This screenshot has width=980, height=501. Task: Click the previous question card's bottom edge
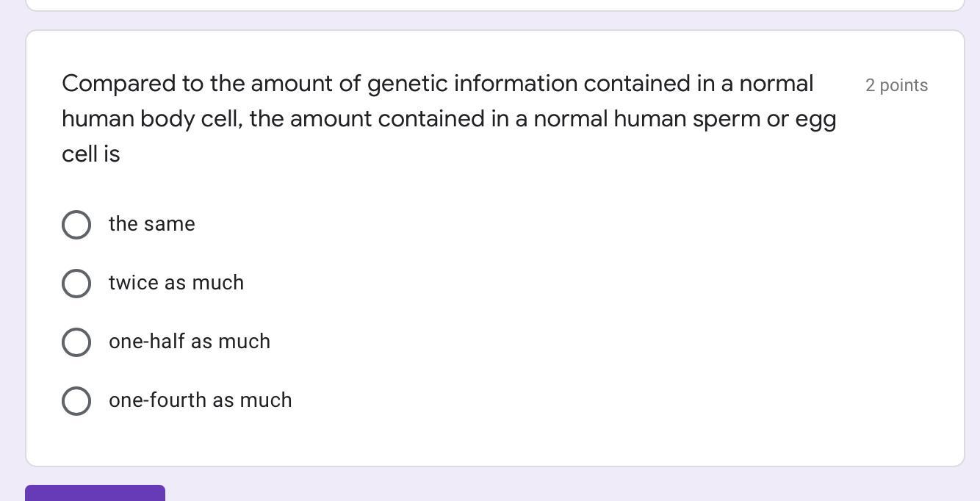pyautogui.click(x=495, y=9)
